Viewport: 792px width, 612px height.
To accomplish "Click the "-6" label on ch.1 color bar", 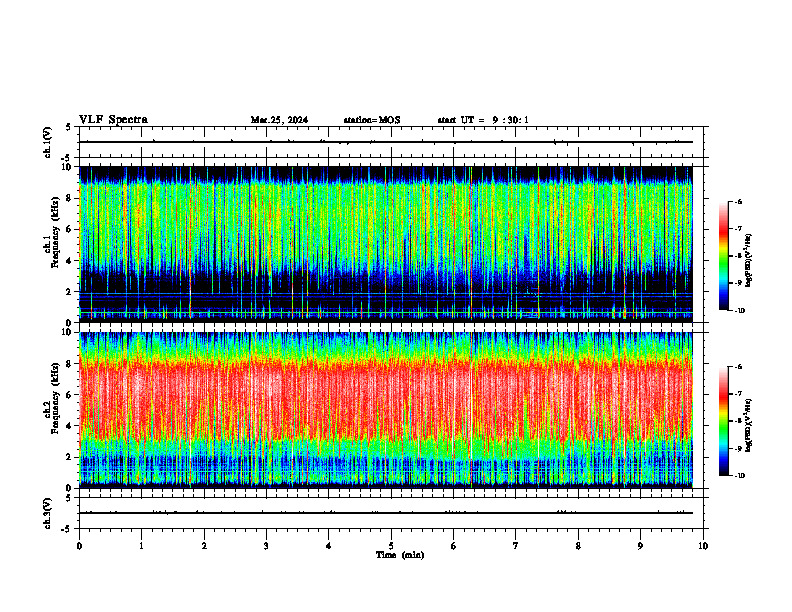I will [738, 202].
